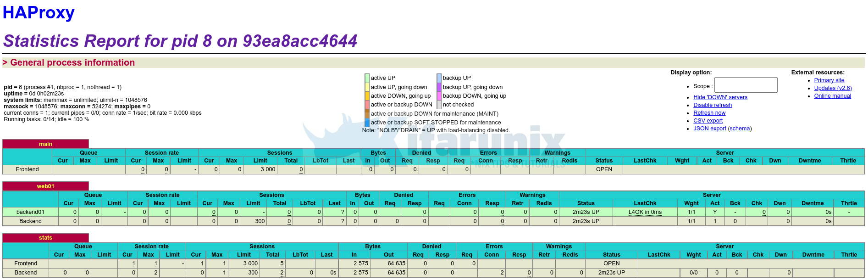Open the JSON export link

(709, 129)
